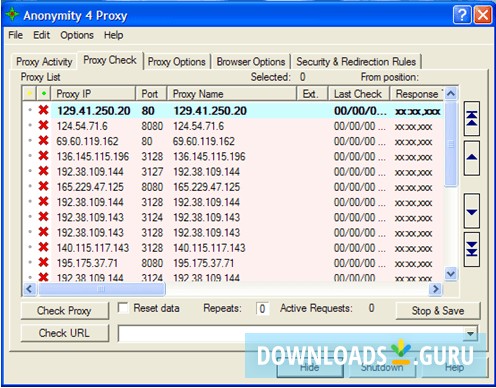This screenshot has height=388, width=496.
Task: Click into the Check URL text field
Action: pos(291,333)
